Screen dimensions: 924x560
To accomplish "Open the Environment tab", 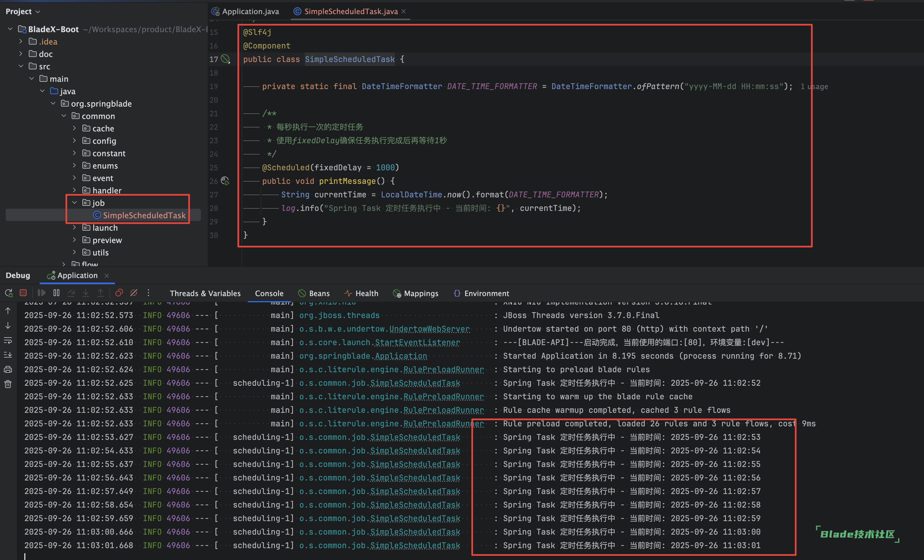I will click(x=481, y=293).
